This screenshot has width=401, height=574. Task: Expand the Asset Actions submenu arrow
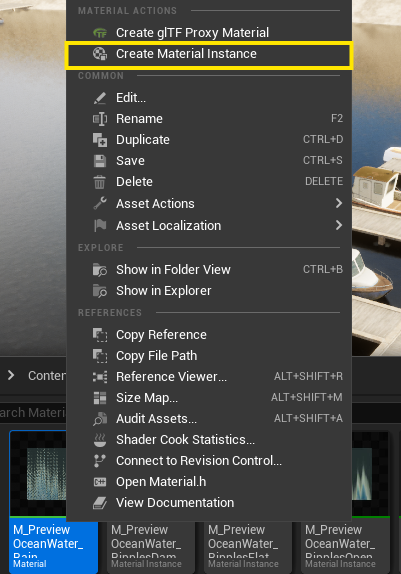(x=339, y=203)
